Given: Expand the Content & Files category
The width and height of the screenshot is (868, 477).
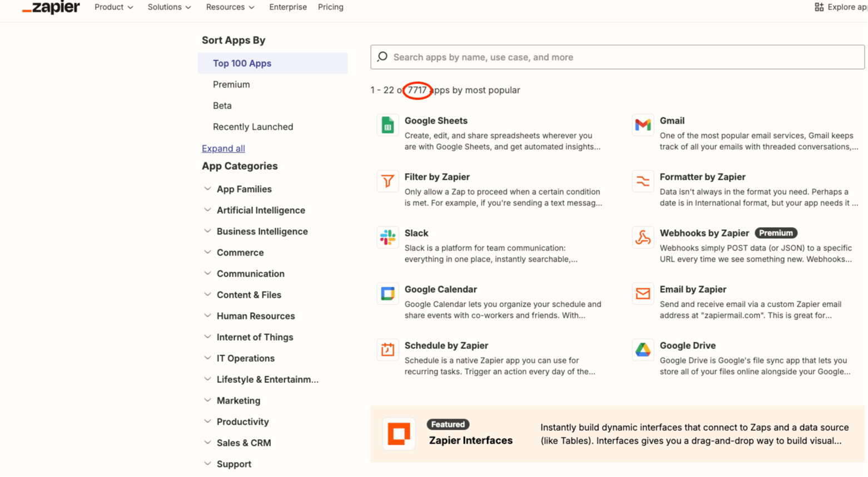Looking at the screenshot, I should coord(242,295).
